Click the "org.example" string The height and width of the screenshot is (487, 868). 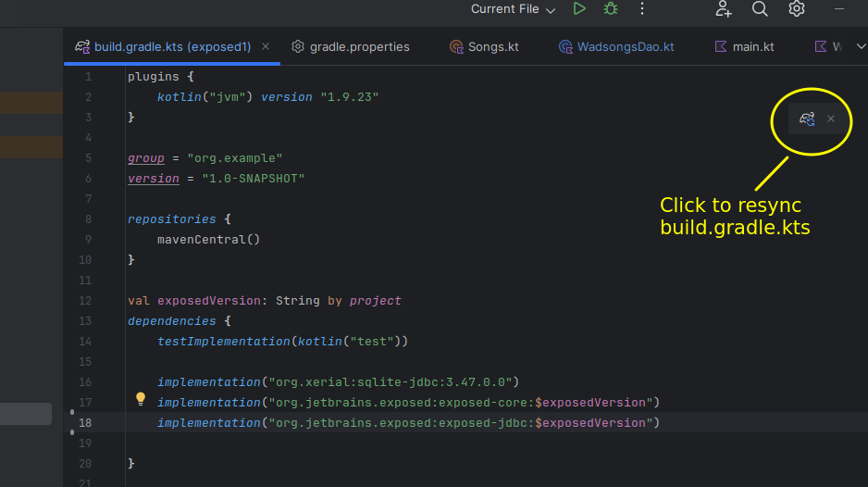tap(235, 158)
